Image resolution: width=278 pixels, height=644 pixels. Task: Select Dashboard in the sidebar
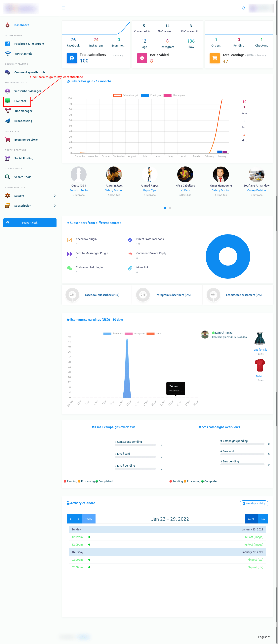[x=21, y=25]
